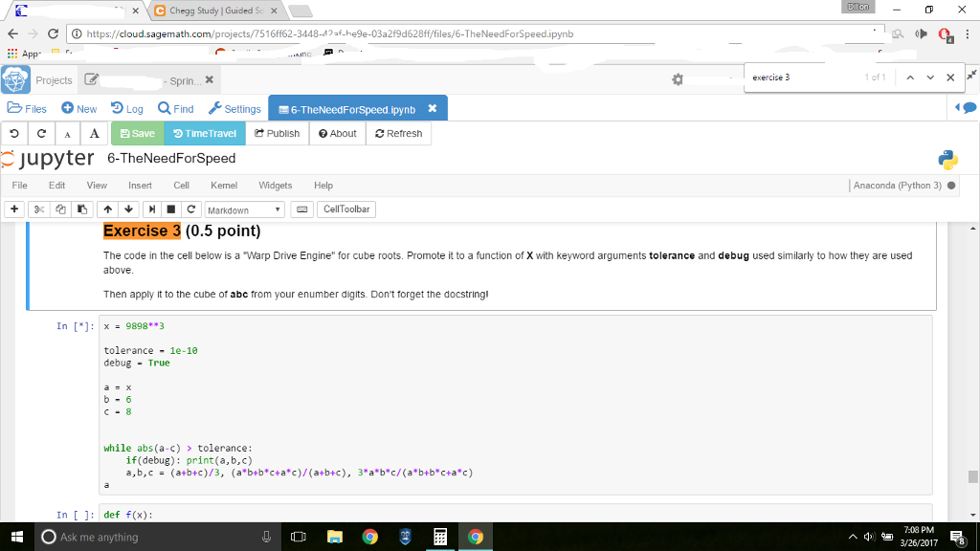Open the Kernel menu

click(x=224, y=186)
